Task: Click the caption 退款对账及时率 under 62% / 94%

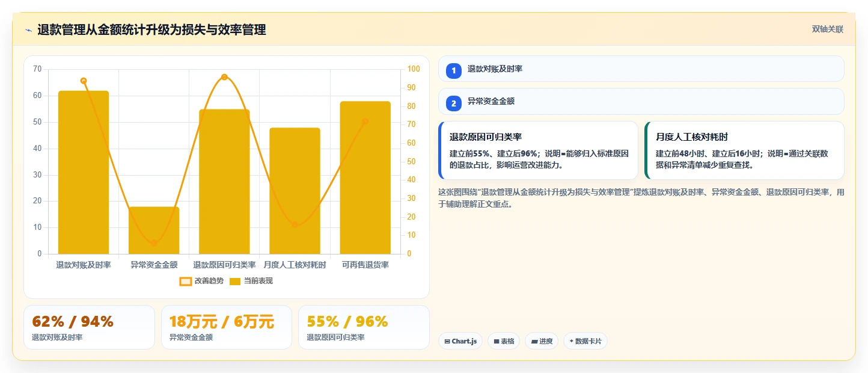Action: [x=57, y=338]
